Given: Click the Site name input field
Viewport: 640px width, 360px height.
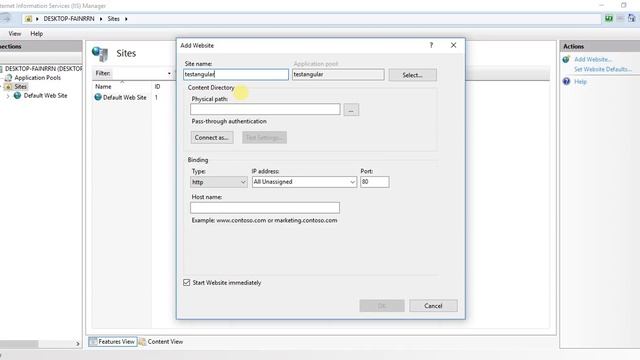Looking at the screenshot, I should 236,74.
